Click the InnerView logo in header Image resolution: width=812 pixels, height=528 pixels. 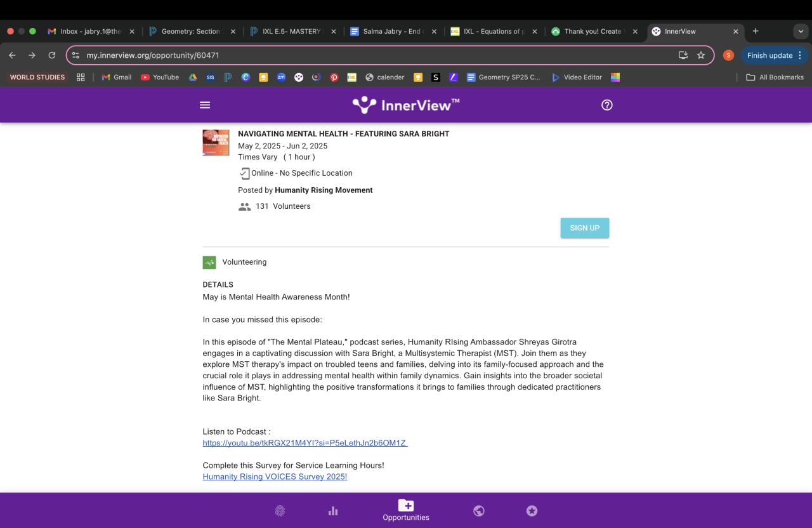click(x=406, y=105)
